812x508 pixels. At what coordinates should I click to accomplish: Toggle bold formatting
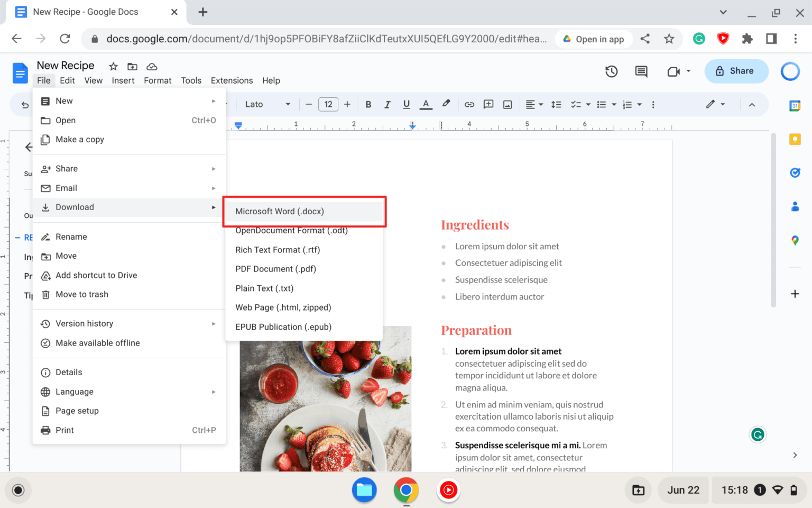368,104
